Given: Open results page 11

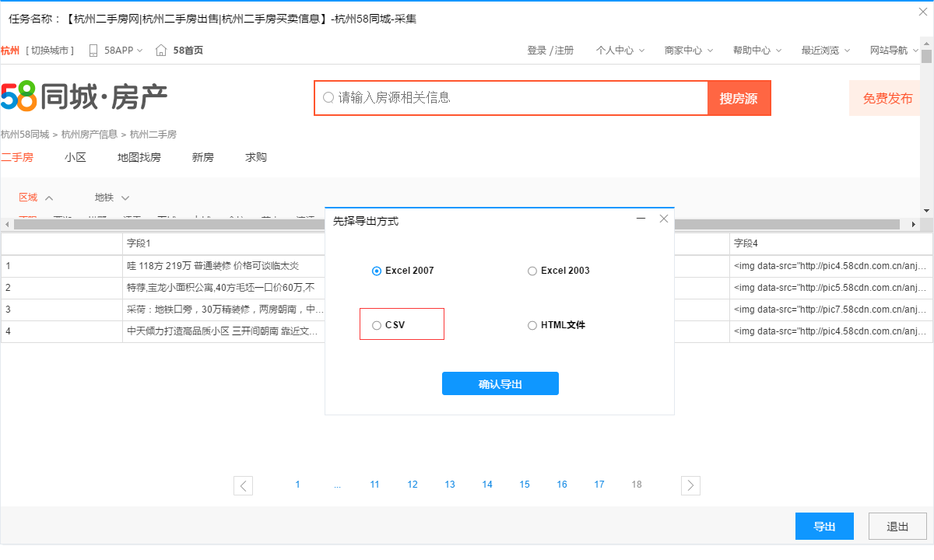Looking at the screenshot, I should tap(374, 485).
